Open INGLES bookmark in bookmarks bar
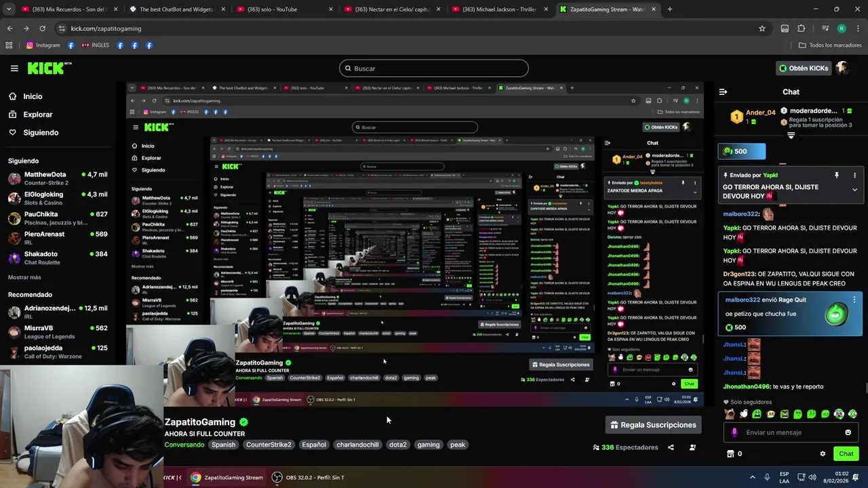 coord(95,45)
